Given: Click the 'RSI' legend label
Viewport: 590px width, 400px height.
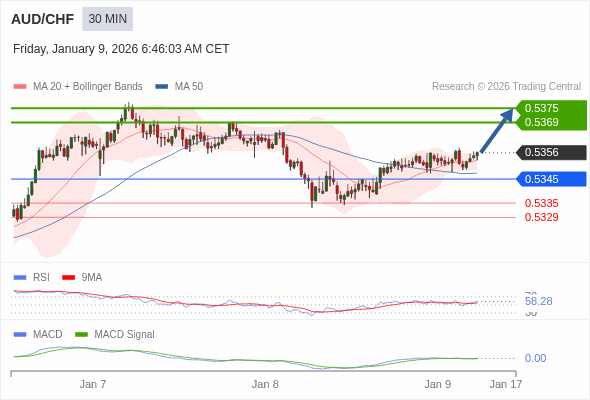Looking at the screenshot, I should coord(41,278).
